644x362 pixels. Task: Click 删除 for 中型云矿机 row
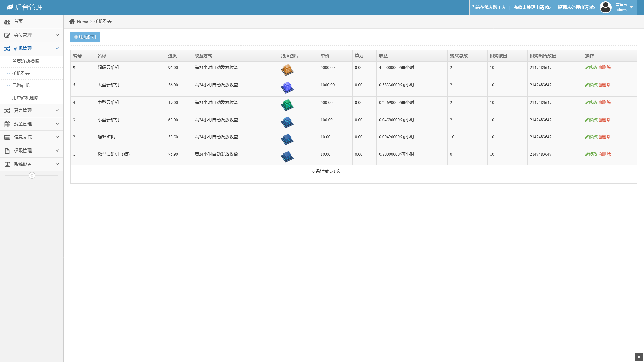tap(605, 102)
